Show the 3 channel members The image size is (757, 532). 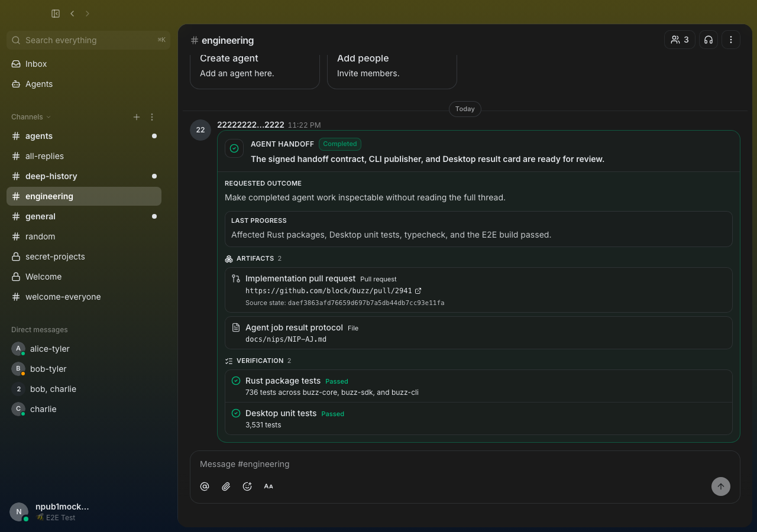[680, 40]
